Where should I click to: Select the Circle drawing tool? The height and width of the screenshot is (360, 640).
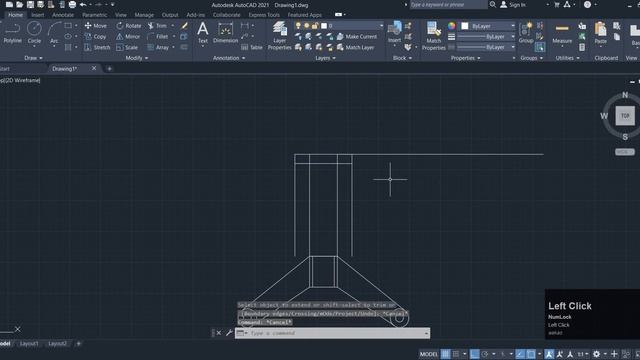[34, 33]
